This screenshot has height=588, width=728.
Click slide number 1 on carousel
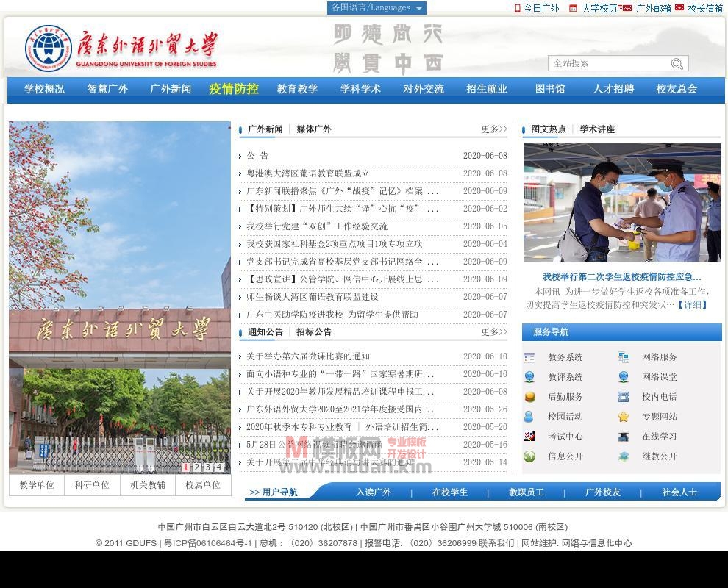(186, 467)
